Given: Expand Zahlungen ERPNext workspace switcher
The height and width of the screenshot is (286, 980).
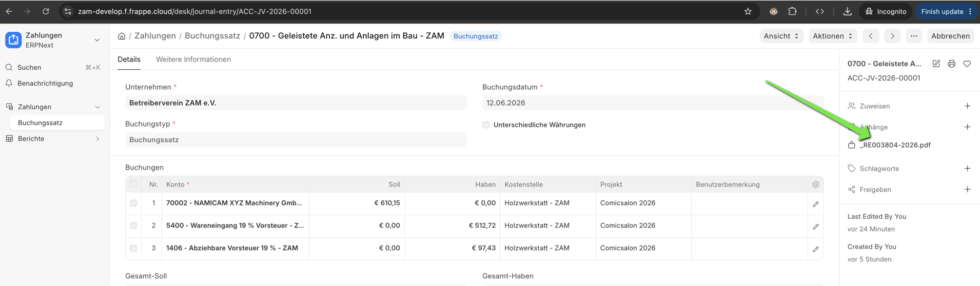Looking at the screenshot, I should pos(97,40).
